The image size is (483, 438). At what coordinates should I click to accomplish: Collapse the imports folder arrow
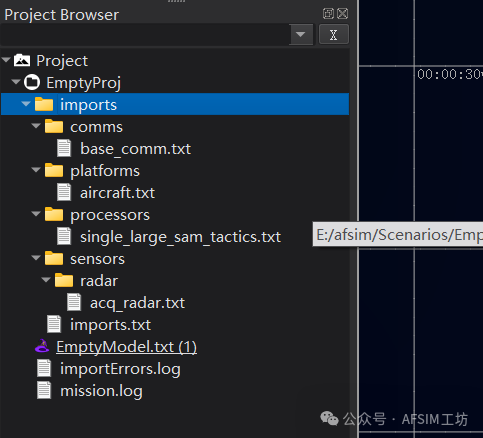26,104
